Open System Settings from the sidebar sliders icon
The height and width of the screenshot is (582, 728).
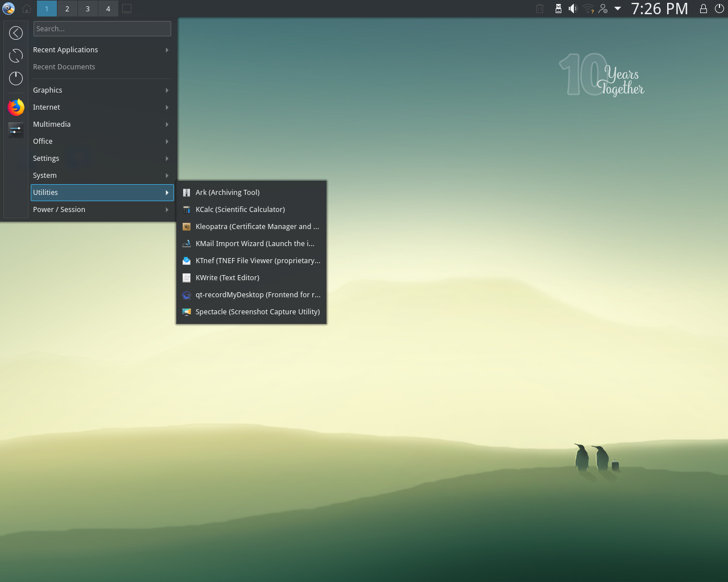pos(16,130)
